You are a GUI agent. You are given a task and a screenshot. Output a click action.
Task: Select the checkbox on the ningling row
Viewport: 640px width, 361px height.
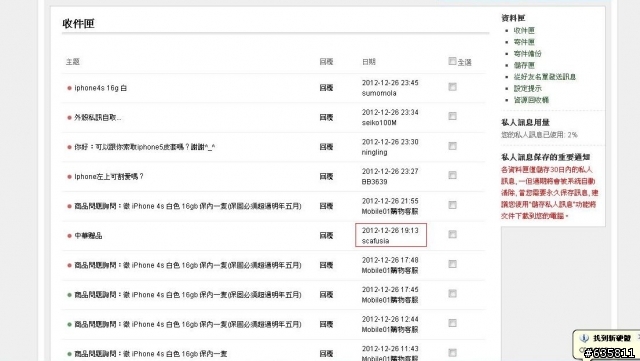[452, 146]
